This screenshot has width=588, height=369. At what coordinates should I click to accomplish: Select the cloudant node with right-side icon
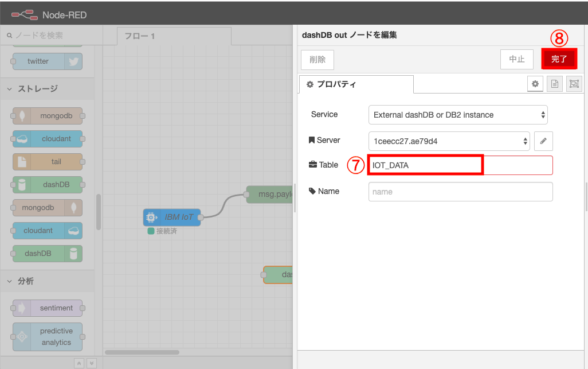[47, 231]
